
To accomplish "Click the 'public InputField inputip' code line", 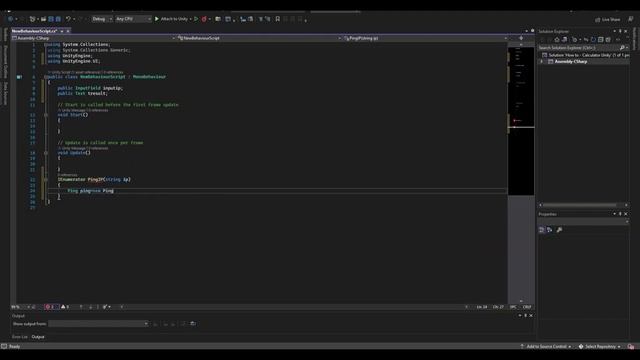I will click(x=90, y=88).
